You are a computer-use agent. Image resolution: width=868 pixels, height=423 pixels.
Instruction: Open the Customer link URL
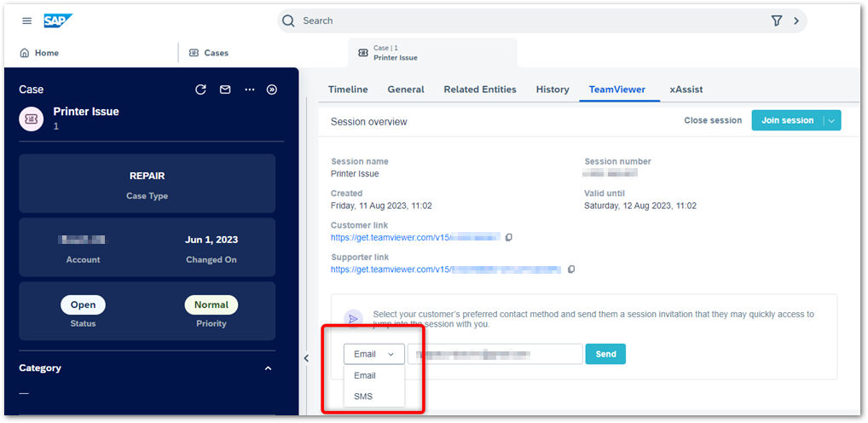[x=416, y=238]
